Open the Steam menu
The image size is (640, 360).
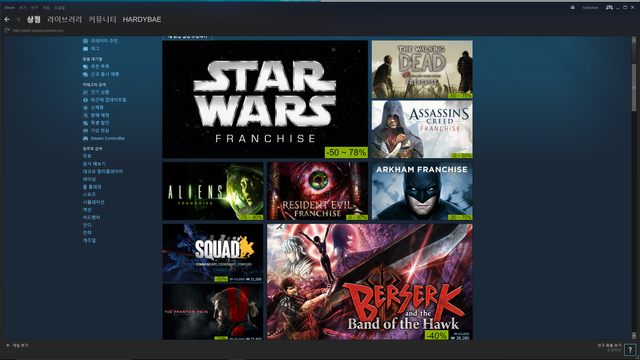coord(9,7)
